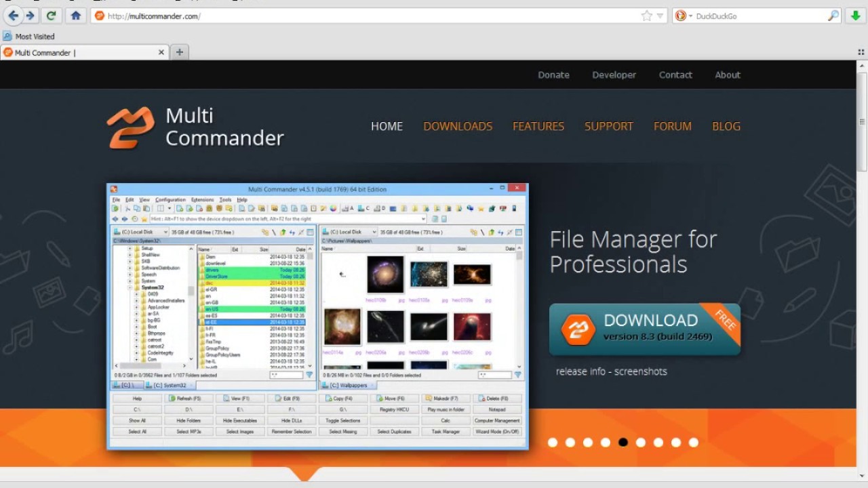Select the first carousel dot
Screen dimensions: 868x488
pyautogui.click(x=553, y=443)
